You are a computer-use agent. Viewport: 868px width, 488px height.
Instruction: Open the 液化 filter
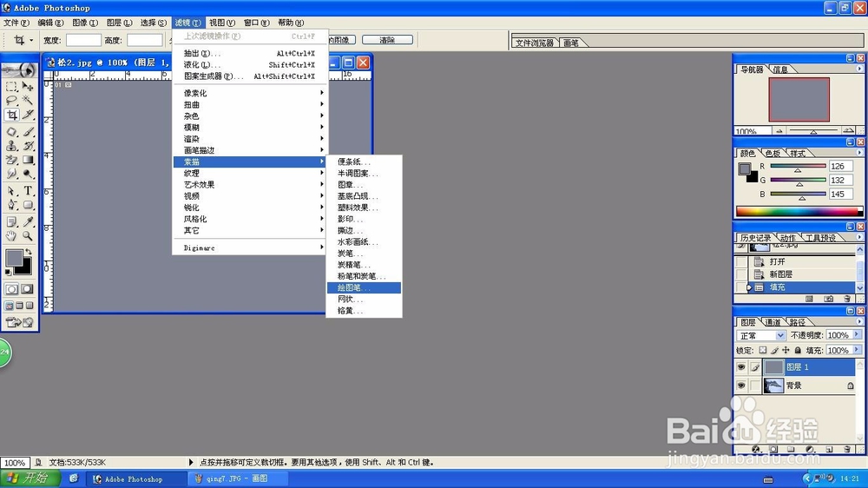(250, 65)
